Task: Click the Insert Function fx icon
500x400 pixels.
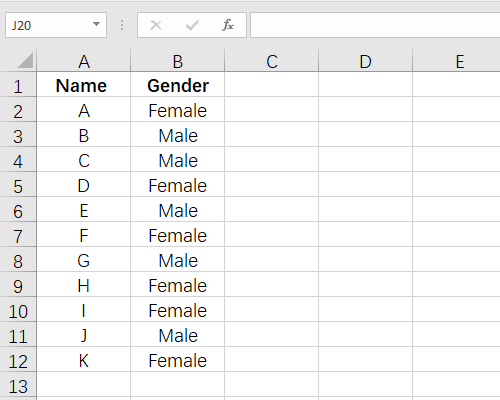Action: pos(228,25)
